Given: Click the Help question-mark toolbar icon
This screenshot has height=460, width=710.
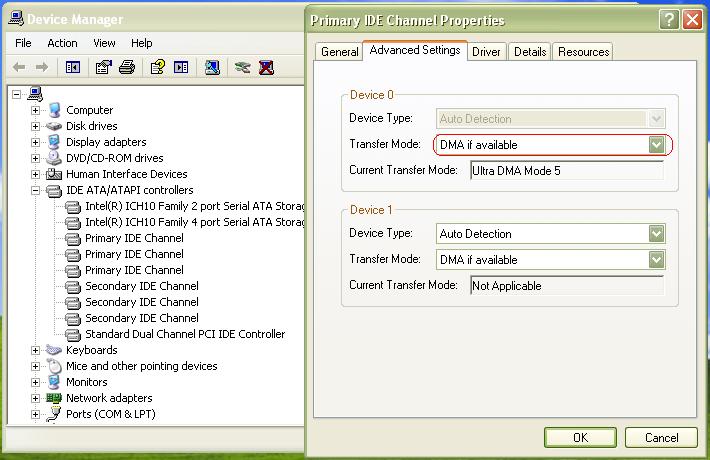Looking at the screenshot, I should [157, 67].
